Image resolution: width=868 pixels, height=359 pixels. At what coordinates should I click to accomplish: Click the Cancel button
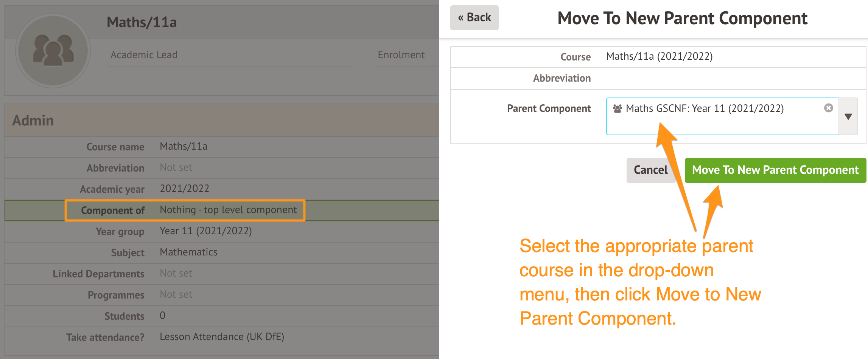click(650, 170)
